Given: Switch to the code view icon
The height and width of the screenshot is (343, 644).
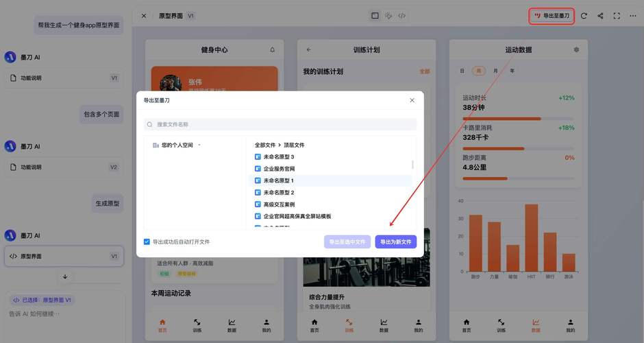Looking at the screenshot, I should tap(401, 16).
